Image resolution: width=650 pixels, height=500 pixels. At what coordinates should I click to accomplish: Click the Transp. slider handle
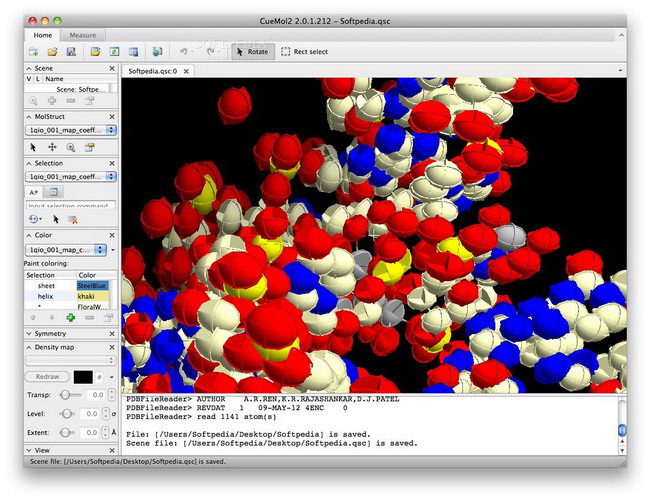66,395
